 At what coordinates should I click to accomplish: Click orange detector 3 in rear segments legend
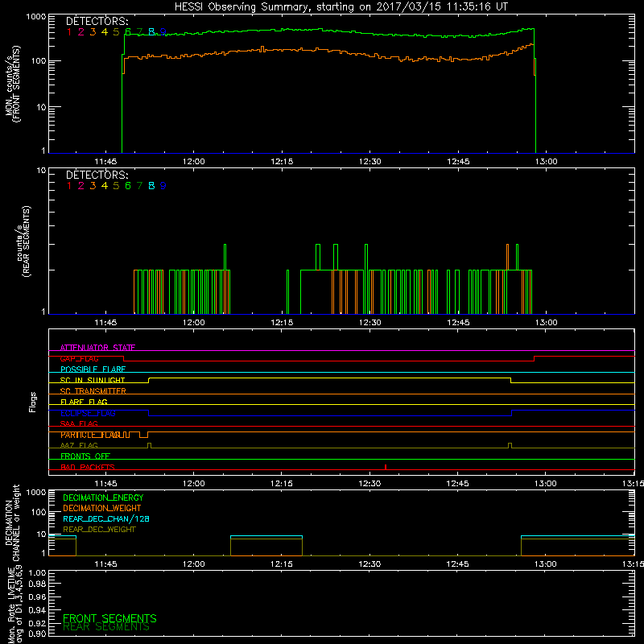coord(93,186)
